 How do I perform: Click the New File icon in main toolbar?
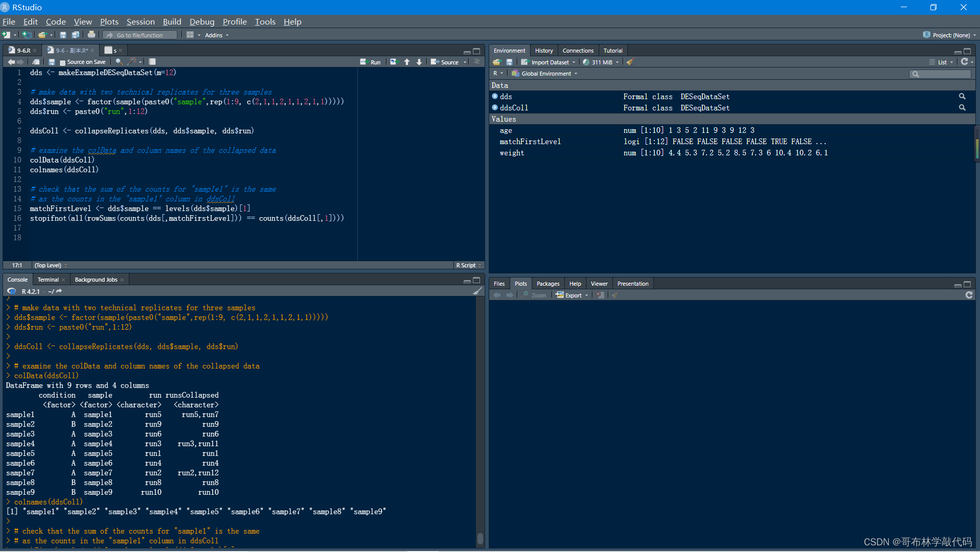(6, 35)
